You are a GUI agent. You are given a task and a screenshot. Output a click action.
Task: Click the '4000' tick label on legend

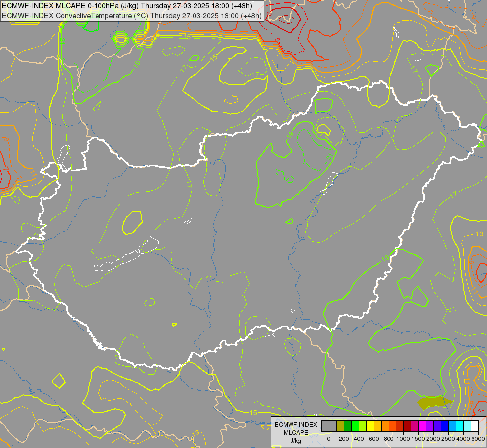click(x=463, y=439)
